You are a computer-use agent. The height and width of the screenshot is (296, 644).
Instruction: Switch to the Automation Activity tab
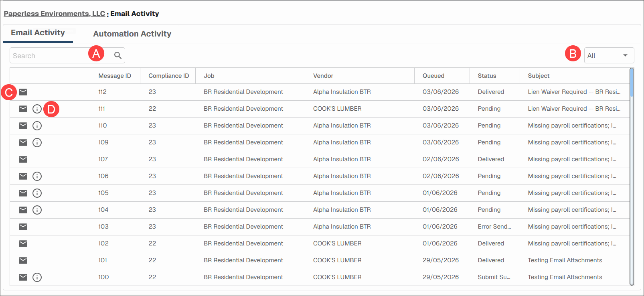coord(132,34)
